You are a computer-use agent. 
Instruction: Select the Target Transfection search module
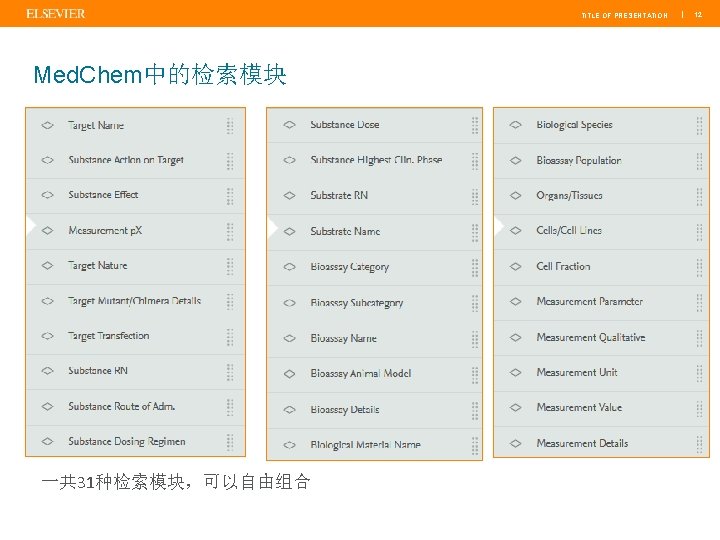135,336
